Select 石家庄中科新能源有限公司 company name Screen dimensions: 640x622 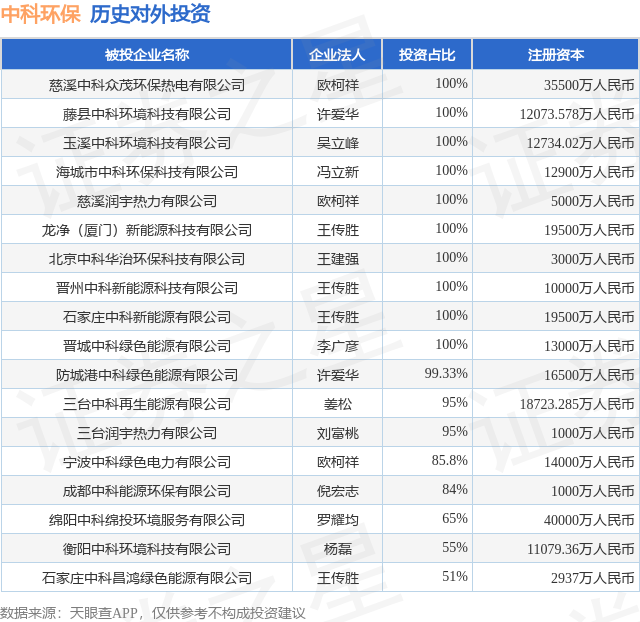147,317
